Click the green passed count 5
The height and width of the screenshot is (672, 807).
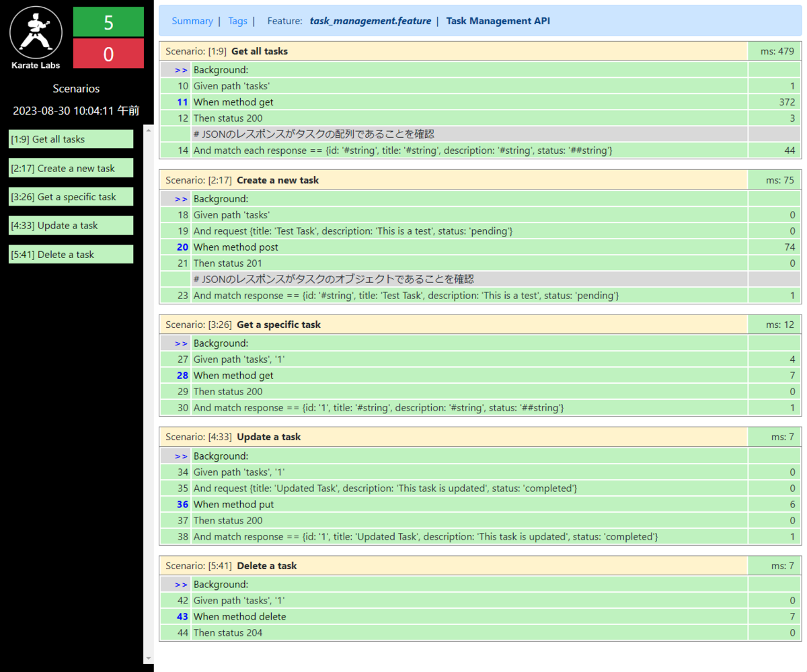pyautogui.click(x=108, y=22)
